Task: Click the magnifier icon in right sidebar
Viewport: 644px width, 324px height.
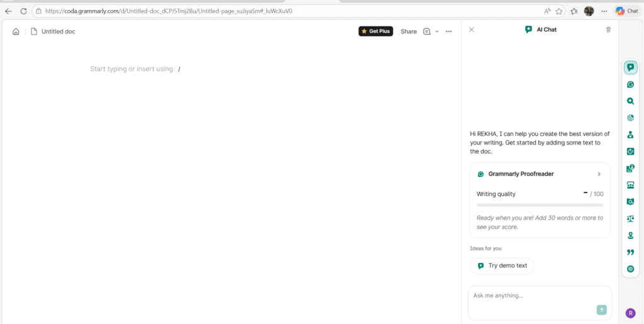Action: 630,101
